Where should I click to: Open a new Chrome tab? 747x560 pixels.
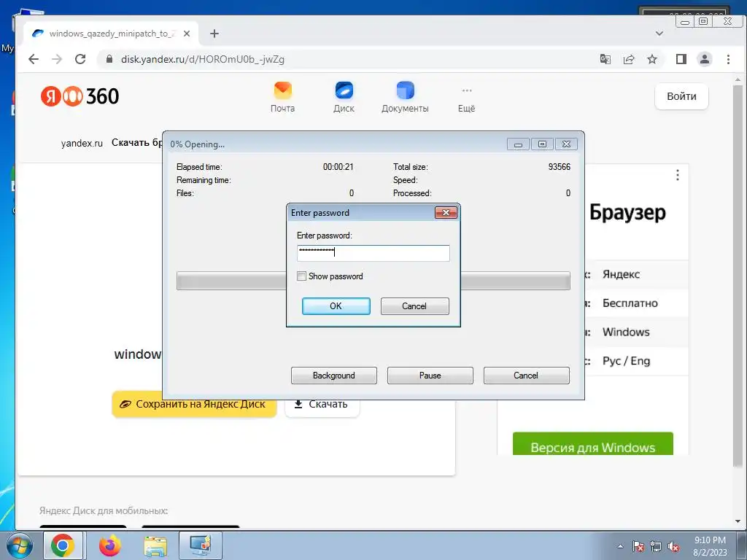point(214,34)
